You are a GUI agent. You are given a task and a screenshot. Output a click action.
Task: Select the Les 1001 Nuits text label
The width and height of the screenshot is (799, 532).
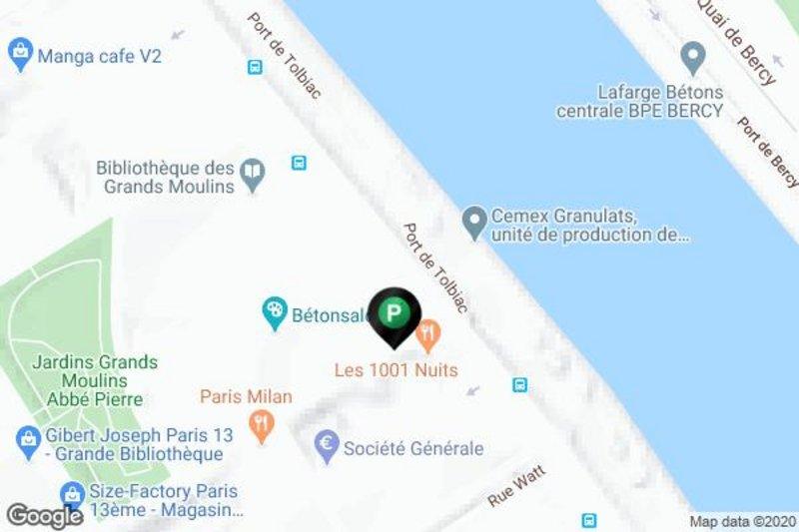pyautogui.click(x=396, y=370)
